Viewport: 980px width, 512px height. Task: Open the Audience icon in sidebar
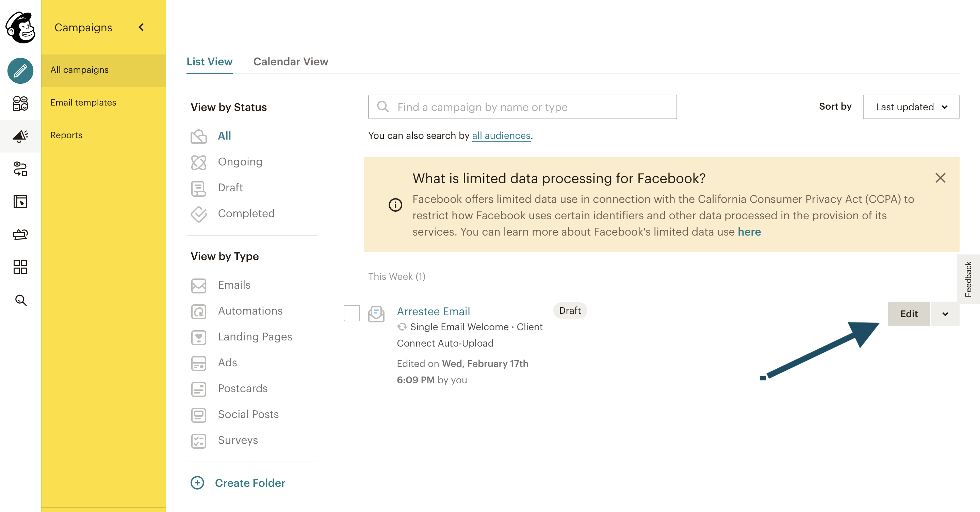20,103
